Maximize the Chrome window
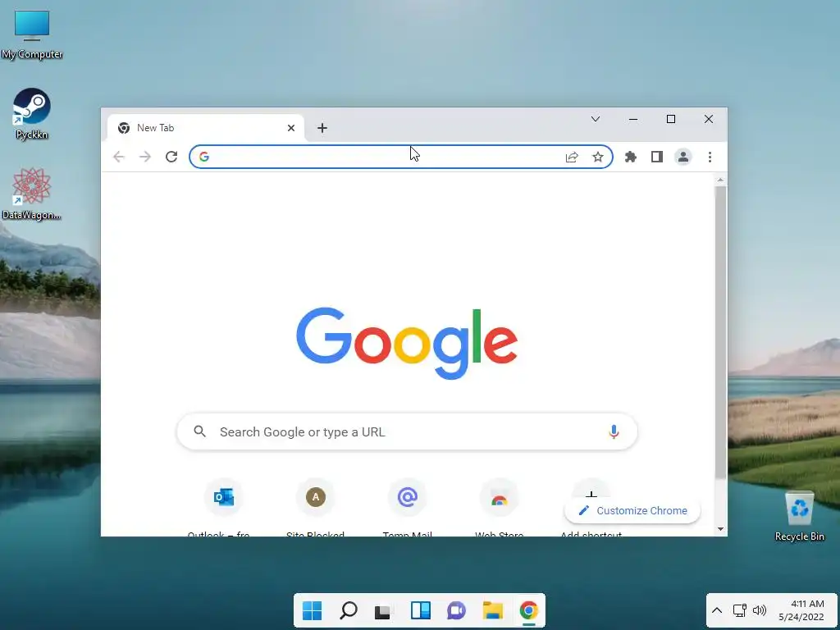The height and width of the screenshot is (630, 840). point(671,119)
